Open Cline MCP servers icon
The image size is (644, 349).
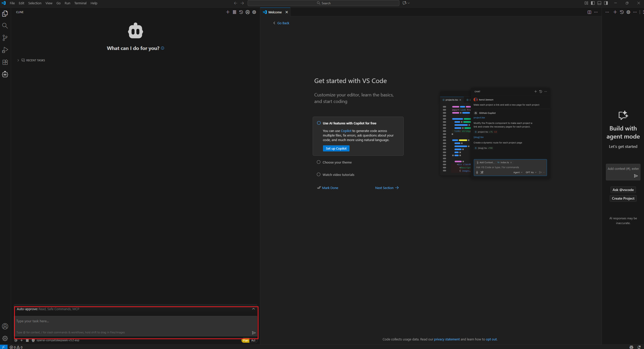(x=235, y=12)
